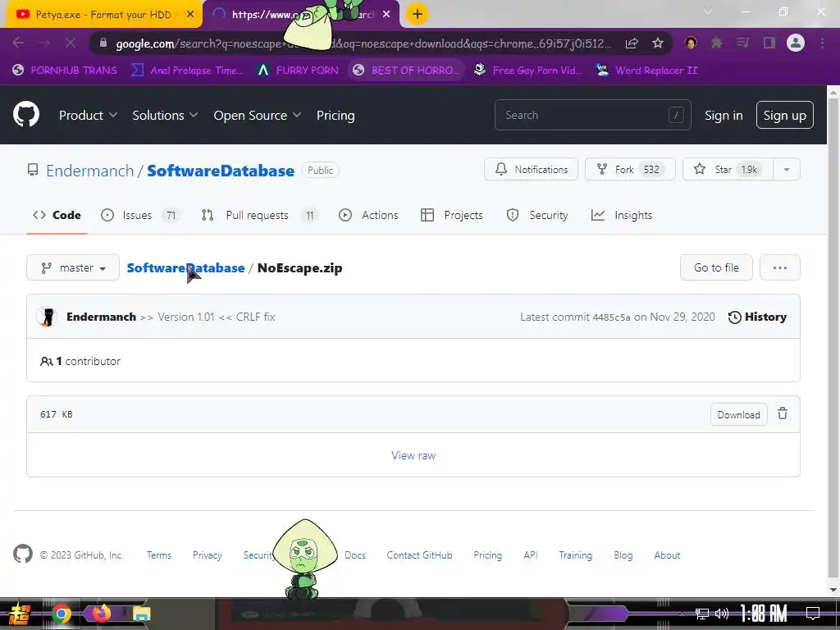Open a new browser tab

418,14
